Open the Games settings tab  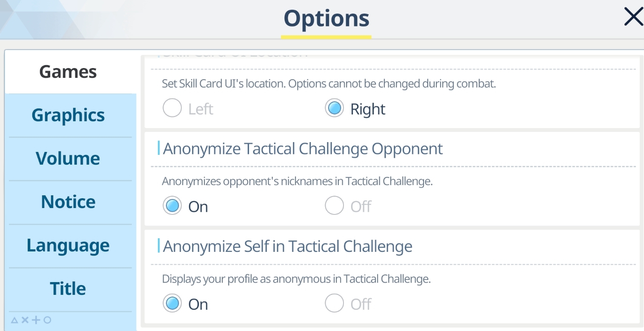coord(68,72)
